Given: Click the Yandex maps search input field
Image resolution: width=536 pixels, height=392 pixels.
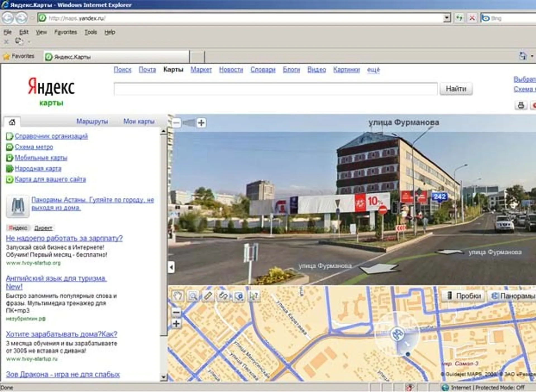Looking at the screenshot, I should point(275,89).
